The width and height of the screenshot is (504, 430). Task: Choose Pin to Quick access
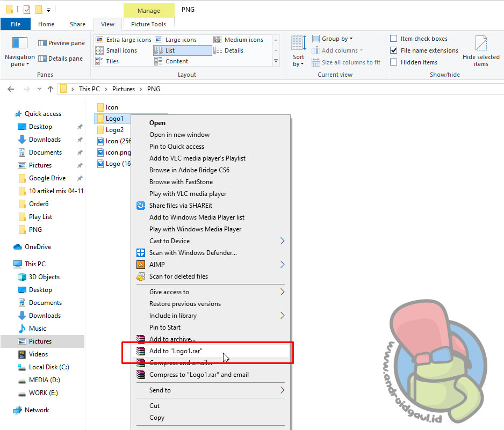(x=211, y=147)
